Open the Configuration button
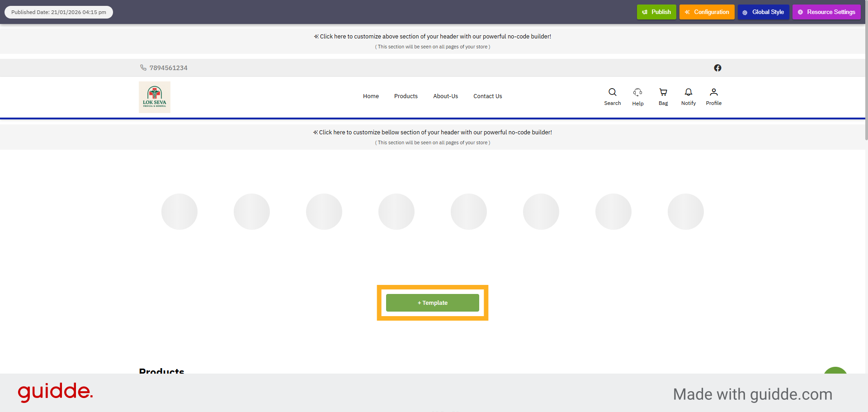The image size is (868, 412). 707,12
